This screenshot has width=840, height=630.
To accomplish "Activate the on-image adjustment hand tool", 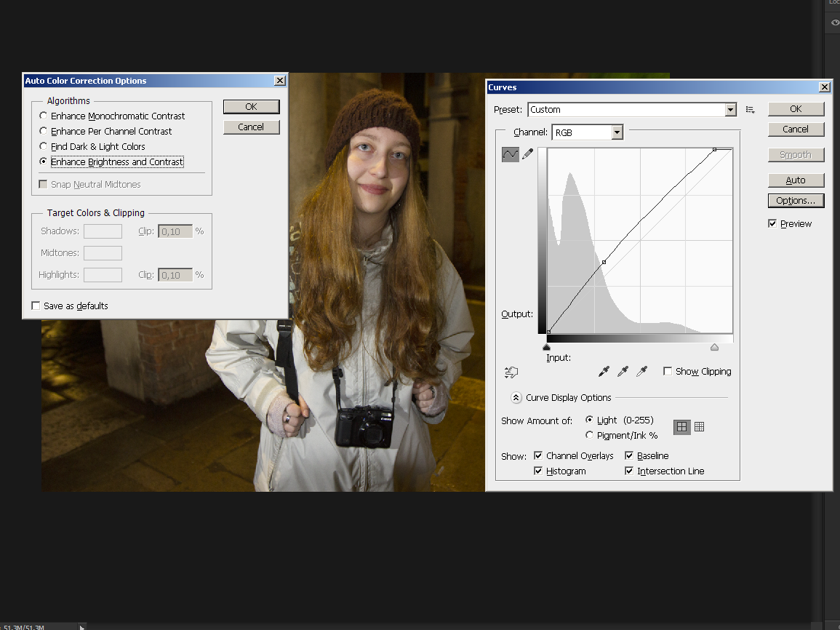I will 511,372.
